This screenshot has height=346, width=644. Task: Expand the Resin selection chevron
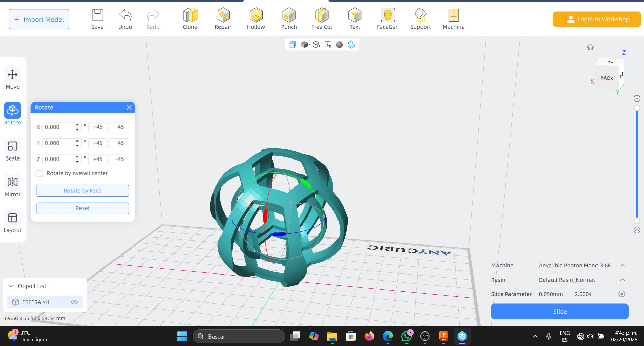(623, 280)
